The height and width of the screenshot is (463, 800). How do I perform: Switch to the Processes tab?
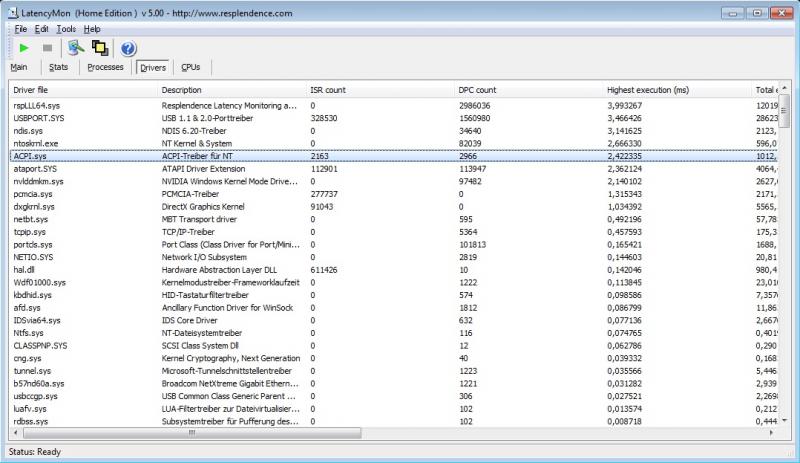tap(105, 68)
